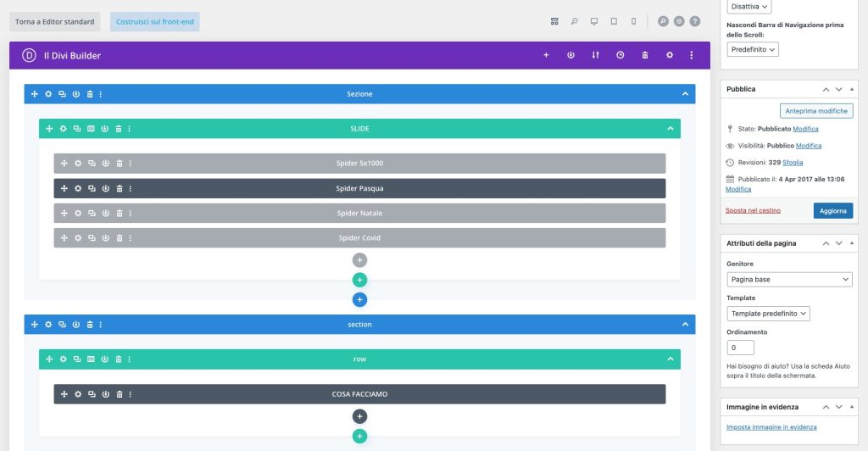The width and height of the screenshot is (868, 451).
Task: Add module with dark plus under COSA FACCIAMO
Action: [359, 416]
